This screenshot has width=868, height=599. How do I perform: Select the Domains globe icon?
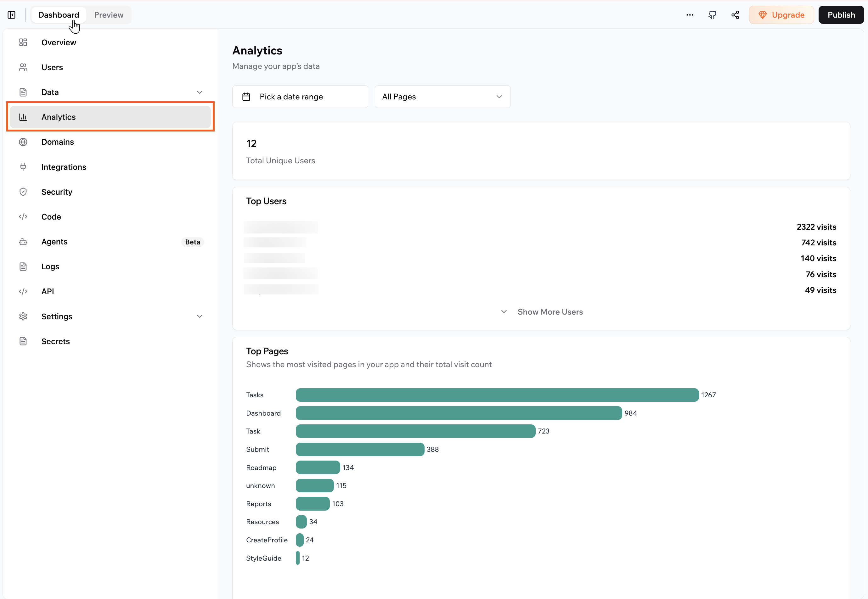click(23, 142)
